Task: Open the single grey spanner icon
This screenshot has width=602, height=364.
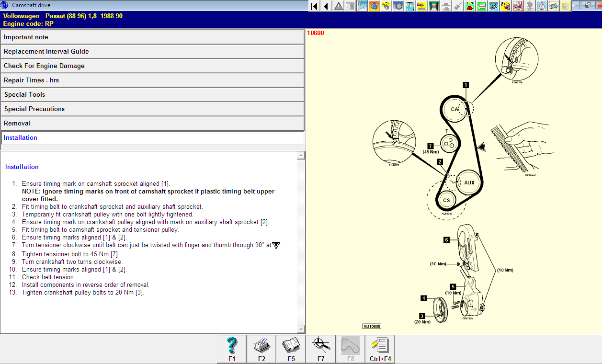Action: 458,6
